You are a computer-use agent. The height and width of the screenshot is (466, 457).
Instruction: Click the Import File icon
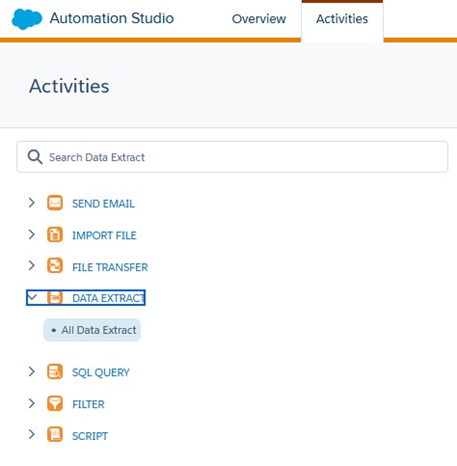55,235
